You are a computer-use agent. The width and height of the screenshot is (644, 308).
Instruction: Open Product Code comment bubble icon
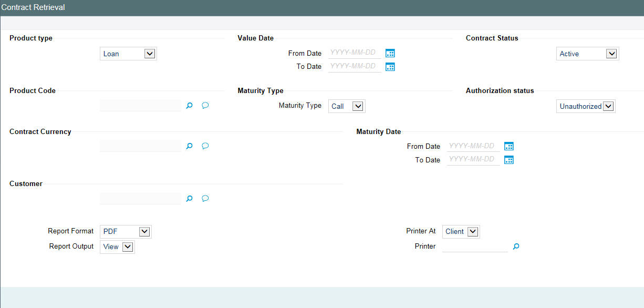coord(205,106)
